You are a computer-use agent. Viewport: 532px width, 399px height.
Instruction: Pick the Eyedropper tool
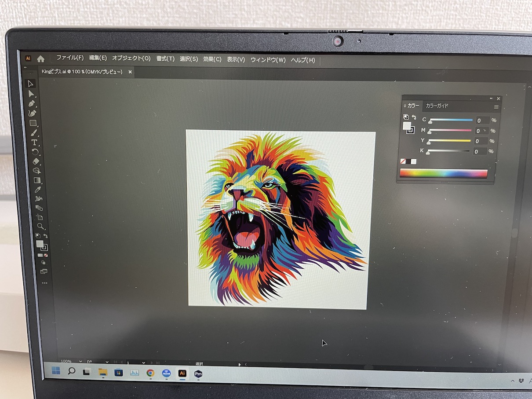tap(38, 190)
